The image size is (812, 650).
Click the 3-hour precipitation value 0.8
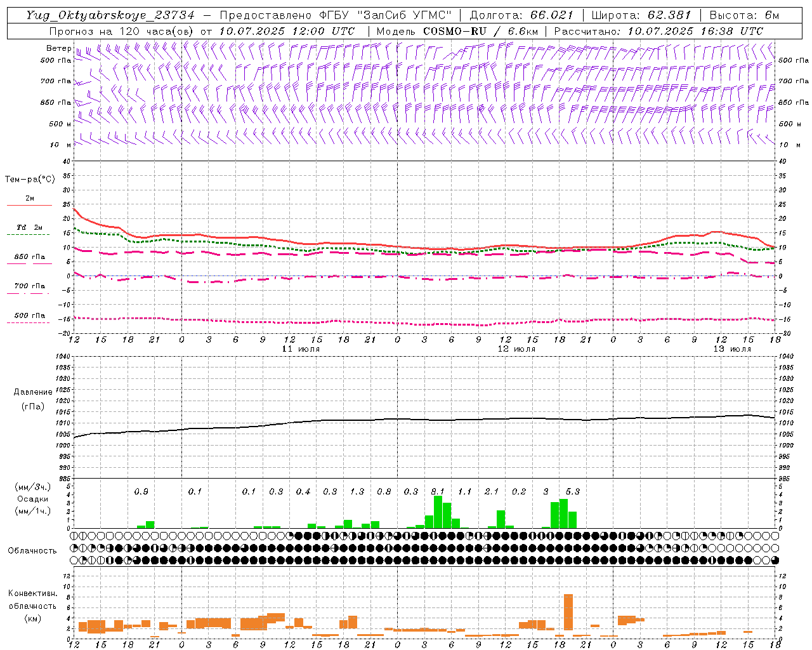tap(384, 491)
